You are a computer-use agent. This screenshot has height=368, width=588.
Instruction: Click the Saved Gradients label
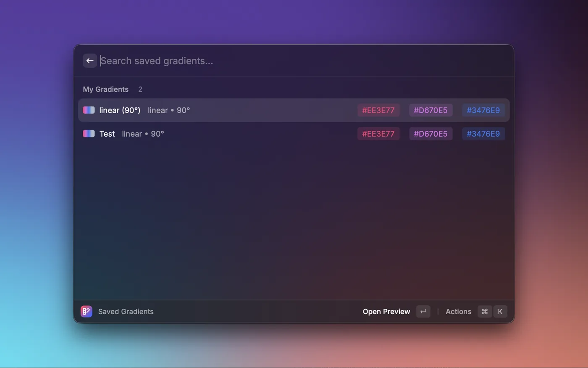click(126, 312)
